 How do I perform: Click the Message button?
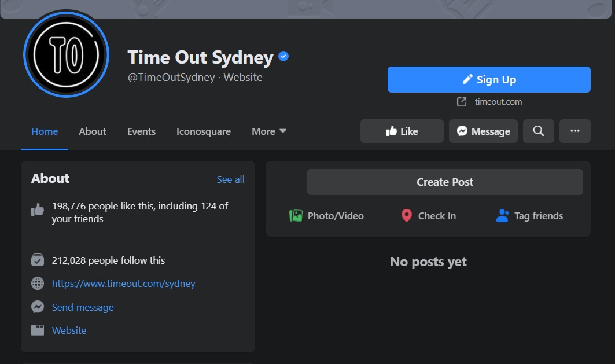pyautogui.click(x=483, y=131)
